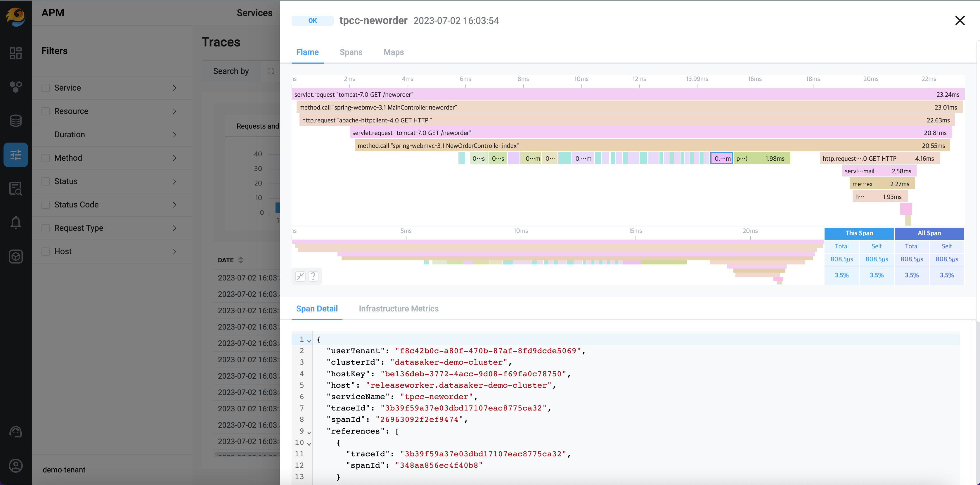Open the cube package icon in sidebar

click(15, 257)
